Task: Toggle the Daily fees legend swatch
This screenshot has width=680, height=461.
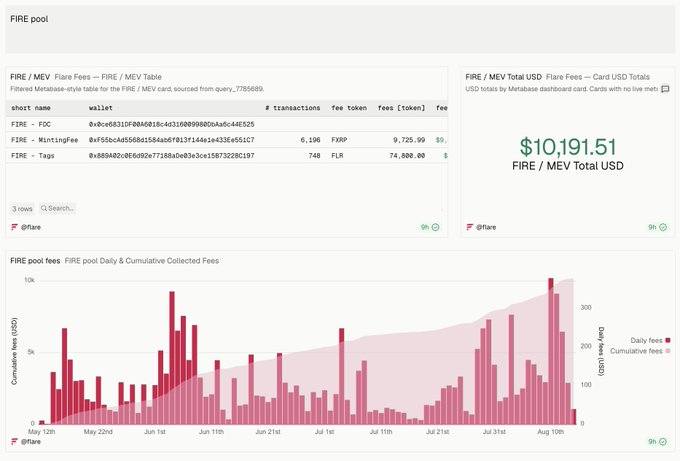Action: [668, 340]
